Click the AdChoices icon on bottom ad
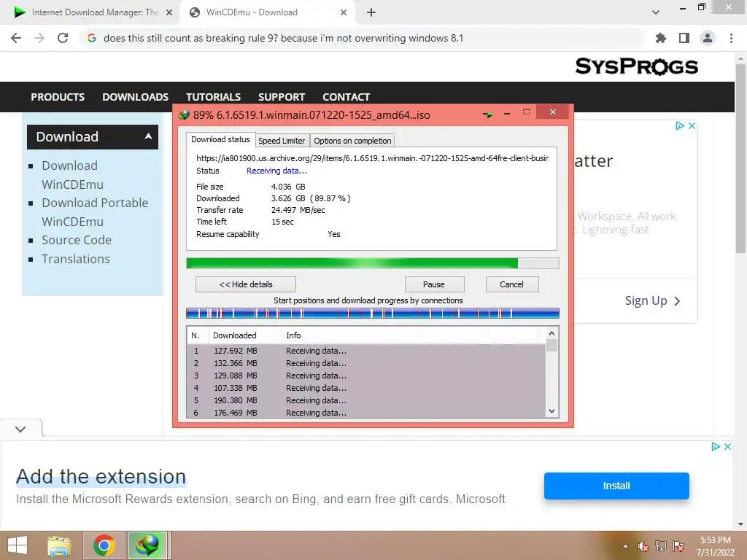747x560 pixels. 715,447
